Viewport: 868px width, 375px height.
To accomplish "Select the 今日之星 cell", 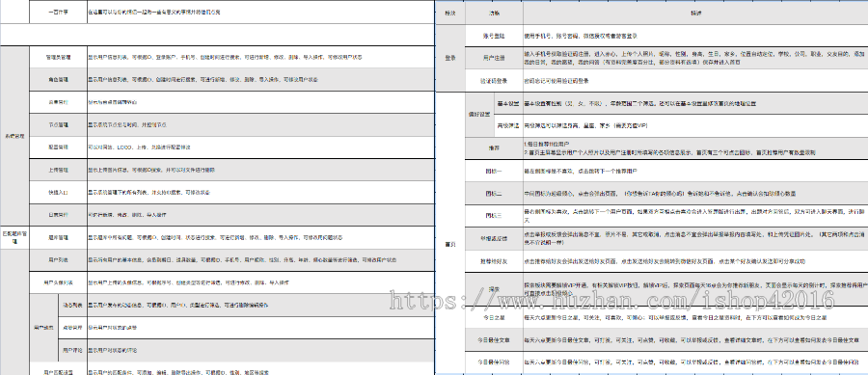I will (494, 317).
